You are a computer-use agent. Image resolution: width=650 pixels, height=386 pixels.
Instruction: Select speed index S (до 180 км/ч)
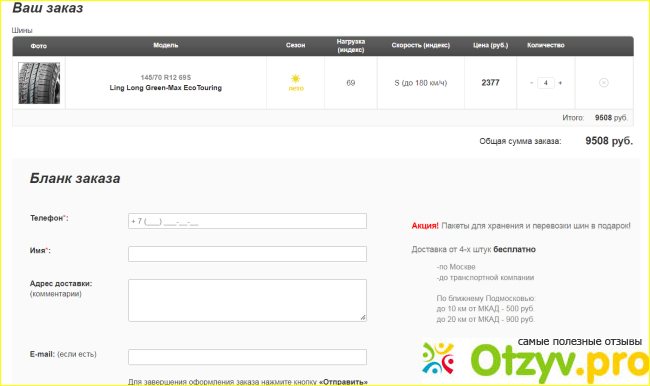point(421,83)
